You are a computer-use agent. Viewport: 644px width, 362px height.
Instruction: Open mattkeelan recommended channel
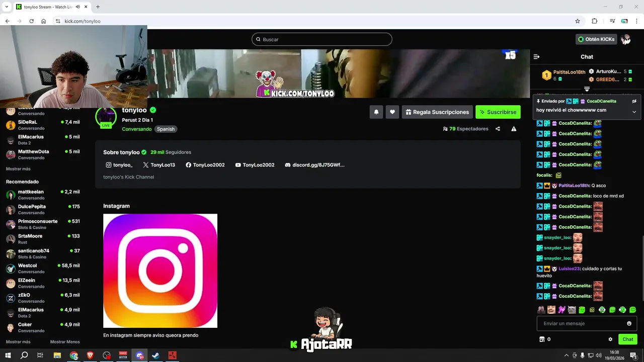click(x=43, y=195)
